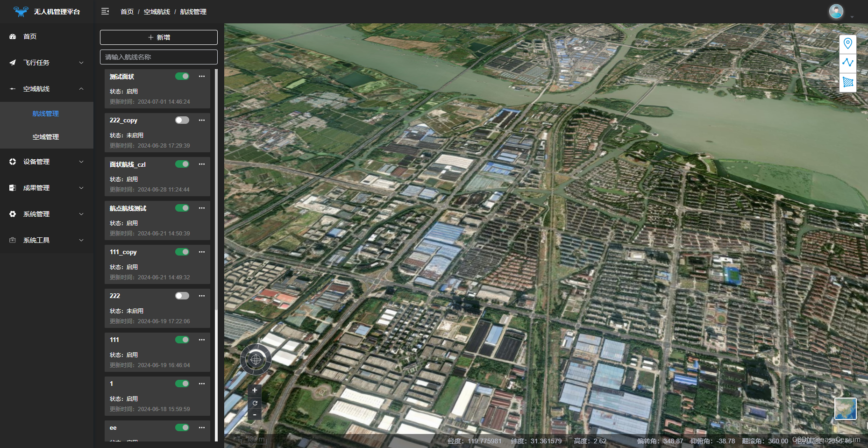Open more options for 111_copy route
Viewport: 868px width, 448px height.
202,252
